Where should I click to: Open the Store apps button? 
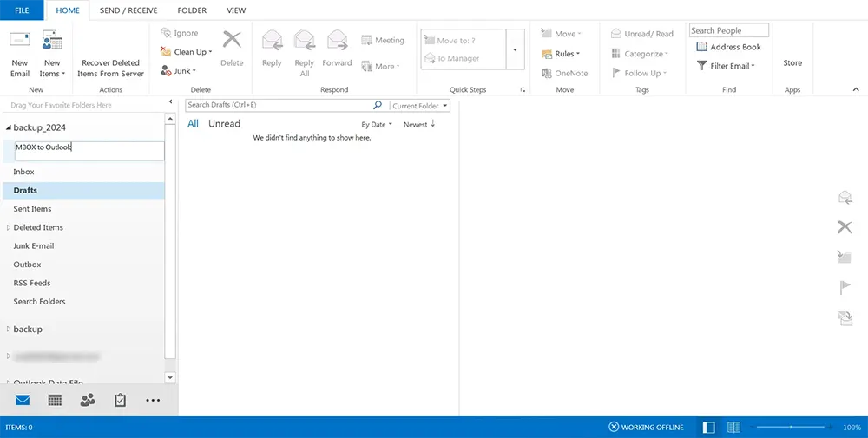[x=792, y=62]
